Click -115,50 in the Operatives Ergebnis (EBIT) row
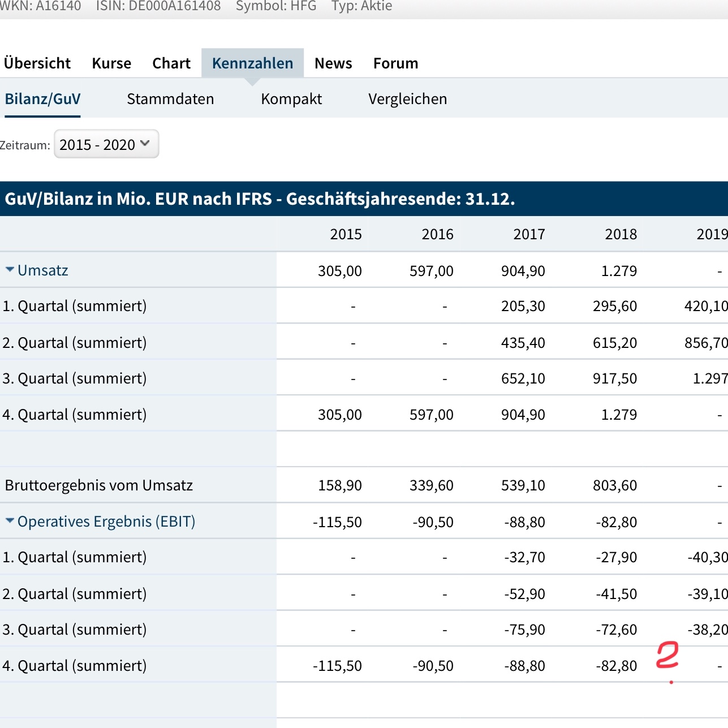The image size is (728, 728). [337, 522]
